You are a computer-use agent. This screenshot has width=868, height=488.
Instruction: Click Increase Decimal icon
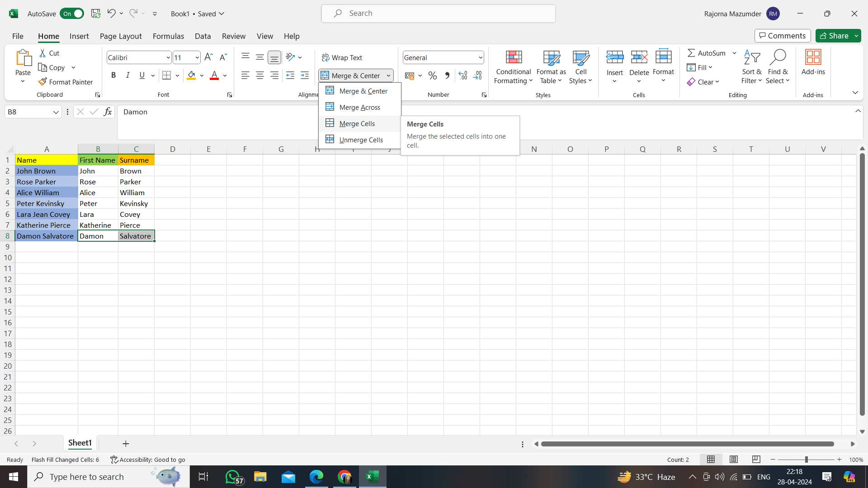coord(463,75)
